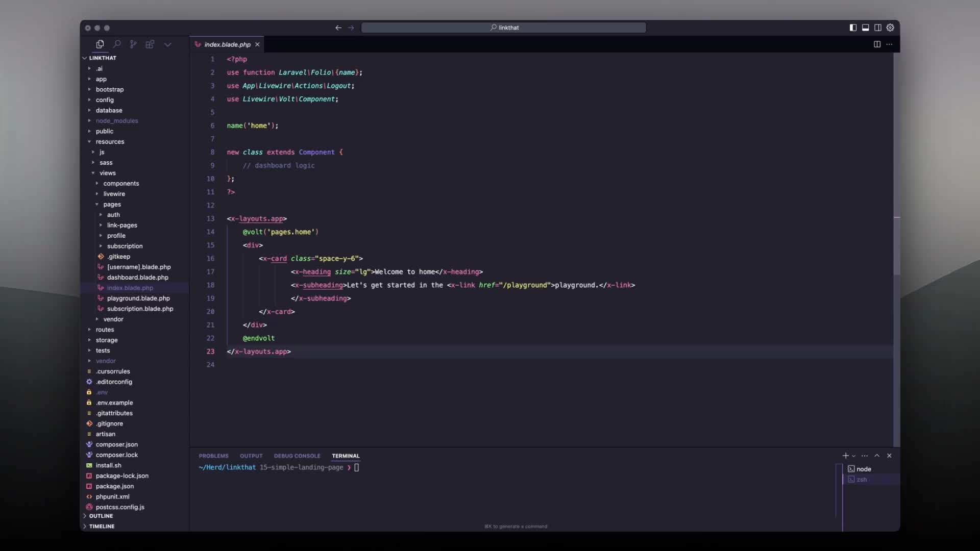Create a new terminal with plus icon
Image resolution: width=980 pixels, height=551 pixels.
coord(845,456)
